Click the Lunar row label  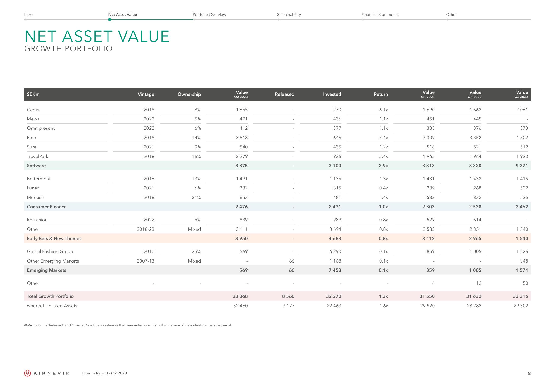pyautogui.click(x=33, y=188)
